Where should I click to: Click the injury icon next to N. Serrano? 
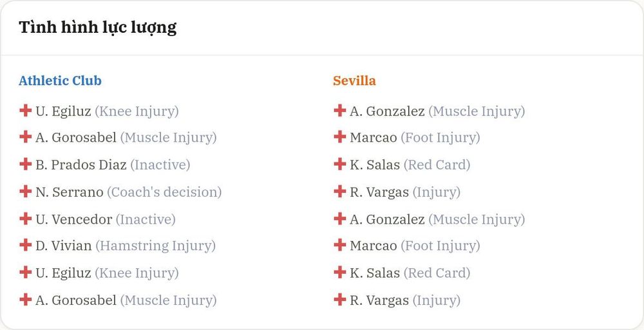click(x=26, y=191)
